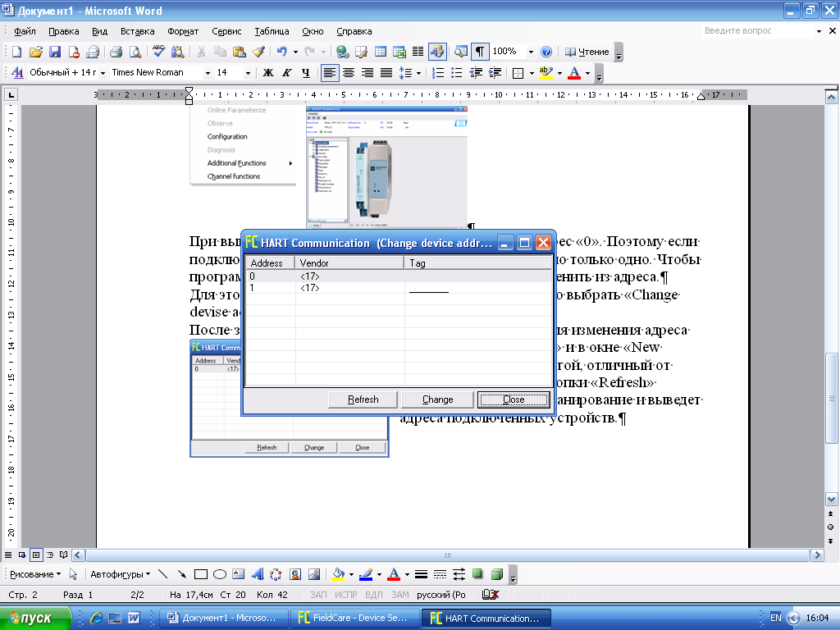Switch to FieldCare - Device Setup taskbar window
The image size is (840, 630).
point(354,619)
